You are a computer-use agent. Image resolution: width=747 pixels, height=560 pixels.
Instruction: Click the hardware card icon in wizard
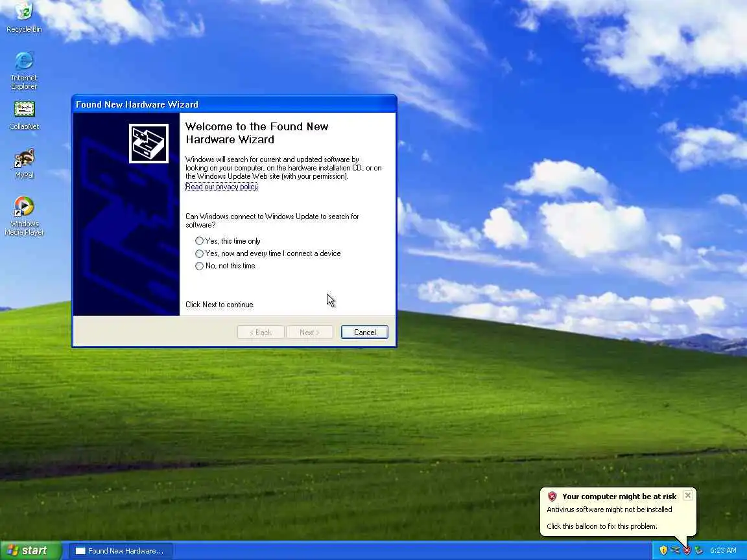point(148,143)
